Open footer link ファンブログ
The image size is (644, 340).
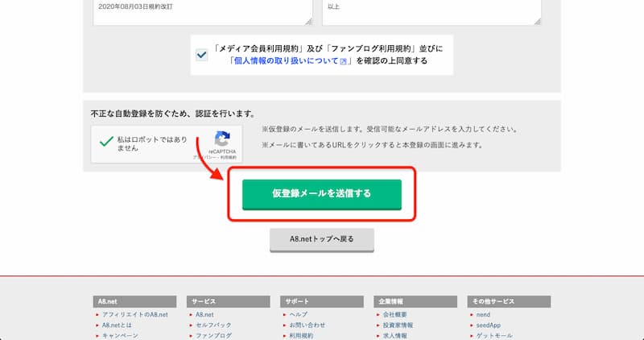point(213,335)
